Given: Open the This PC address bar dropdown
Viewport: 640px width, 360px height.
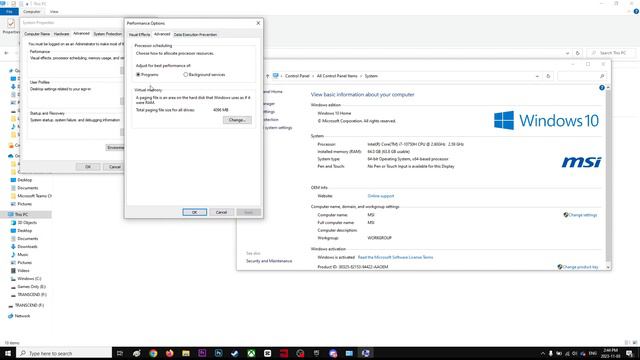Looking at the screenshot, I should 567,53.
